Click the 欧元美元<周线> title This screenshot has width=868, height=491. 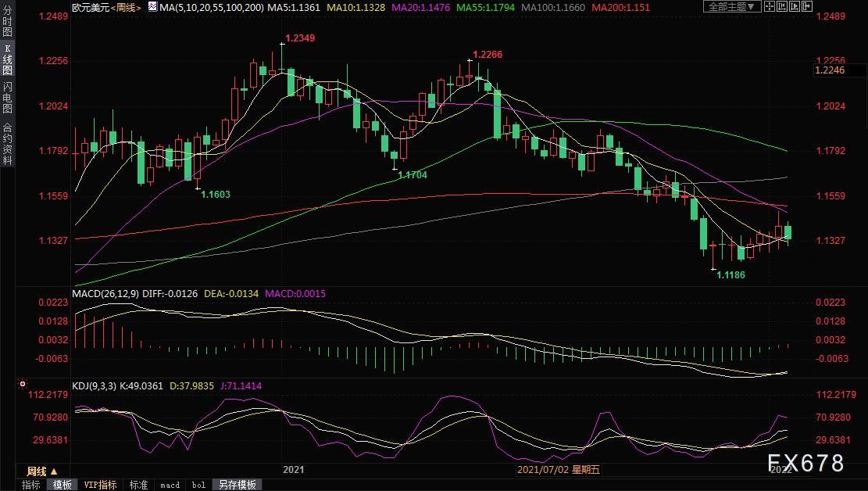point(107,7)
